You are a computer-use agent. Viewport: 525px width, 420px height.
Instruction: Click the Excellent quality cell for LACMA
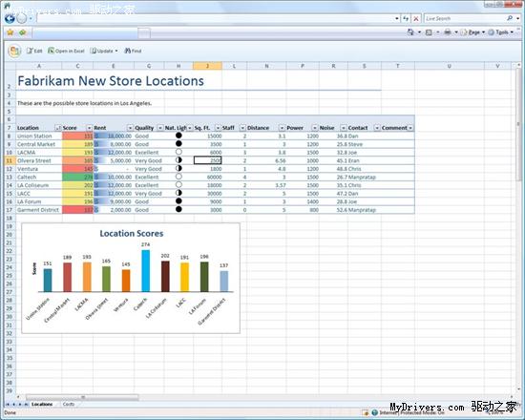click(x=149, y=153)
